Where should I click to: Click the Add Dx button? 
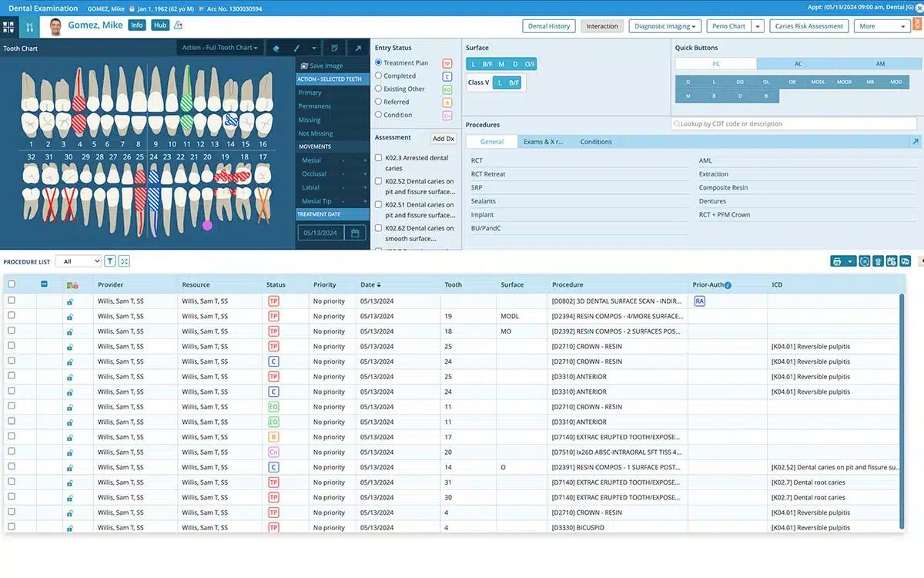pos(443,139)
